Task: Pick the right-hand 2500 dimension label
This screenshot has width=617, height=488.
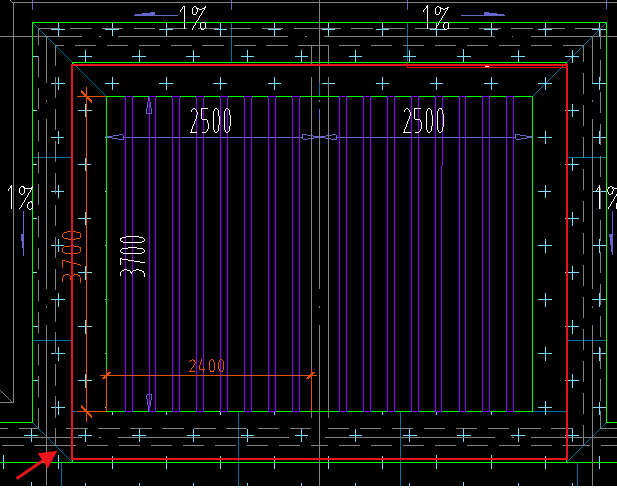Action: pyautogui.click(x=424, y=121)
